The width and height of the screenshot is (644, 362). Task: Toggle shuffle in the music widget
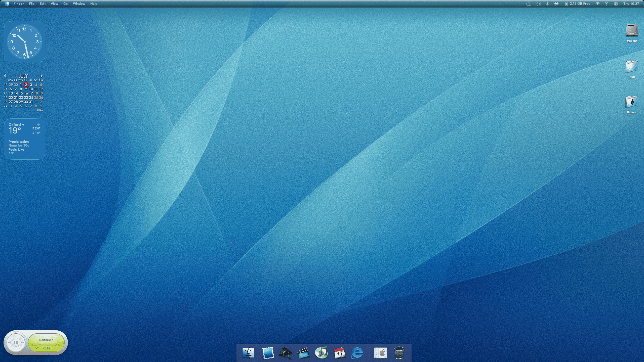pyautogui.click(x=37, y=348)
